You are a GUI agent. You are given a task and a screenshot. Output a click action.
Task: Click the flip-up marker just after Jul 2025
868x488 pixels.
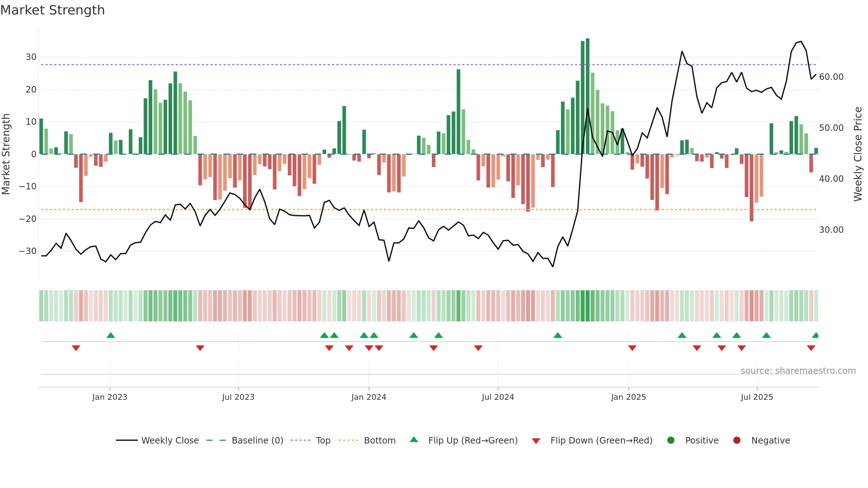pos(766,335)
